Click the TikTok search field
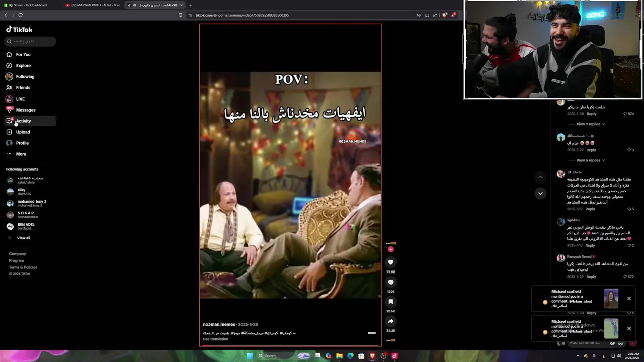Image resolution: width=644 pixels, height=362 pixels. pyautogui.click(x=31, y=41)
